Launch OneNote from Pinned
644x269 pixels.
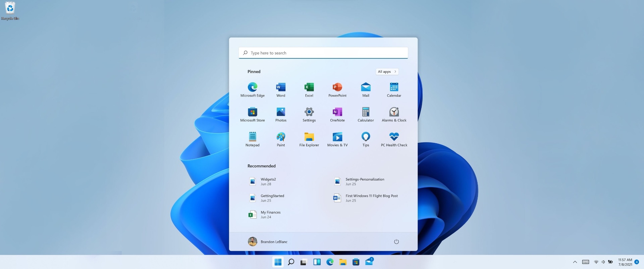(x=337, y=114)
